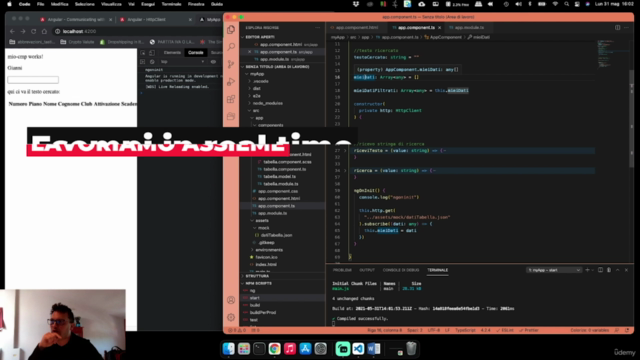The width and height of the screenshot is (640, 360).
Task: Open the Accounts icon in VS Code activity bar
Action: [231, 300]
